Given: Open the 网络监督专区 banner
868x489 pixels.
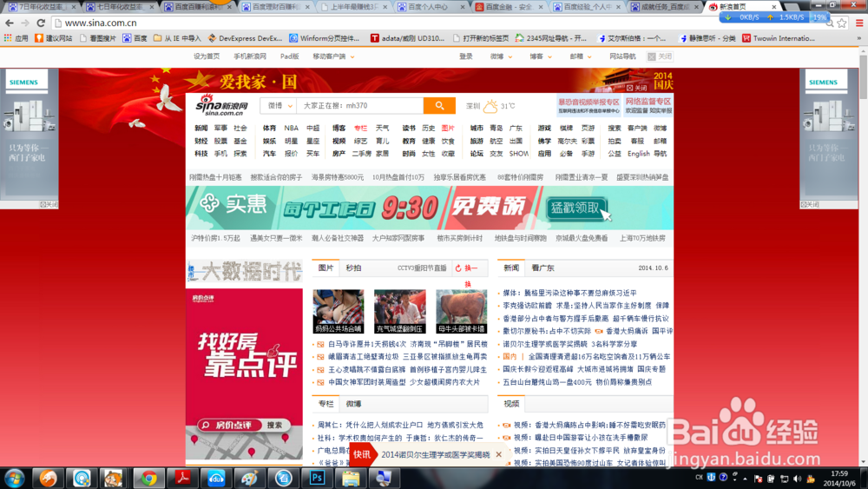Looking at the screenshot, I should click(648, 105).
